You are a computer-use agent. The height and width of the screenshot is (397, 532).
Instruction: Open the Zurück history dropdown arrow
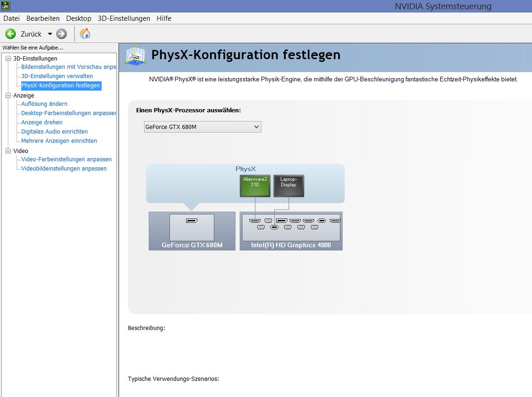[x=50, y=34]
